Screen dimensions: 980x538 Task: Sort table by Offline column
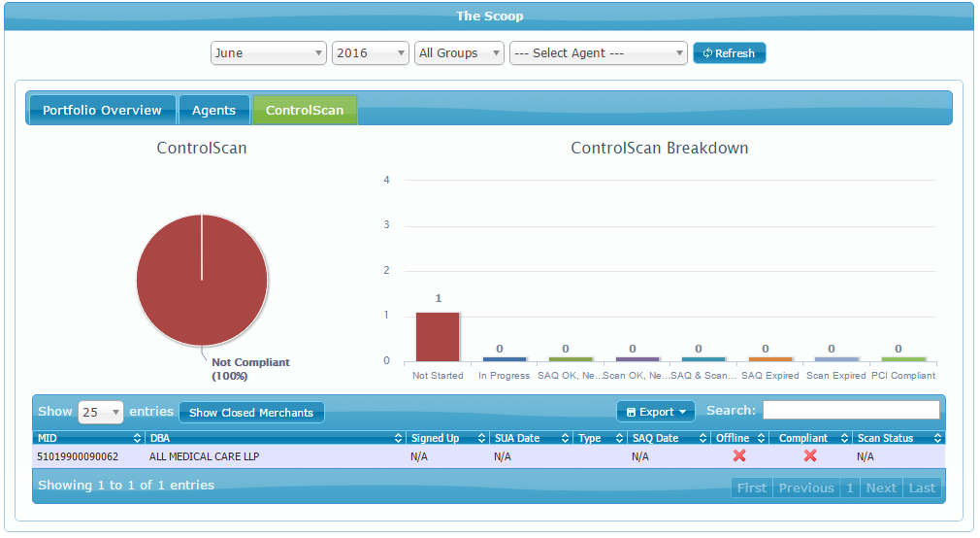[740, 438]
